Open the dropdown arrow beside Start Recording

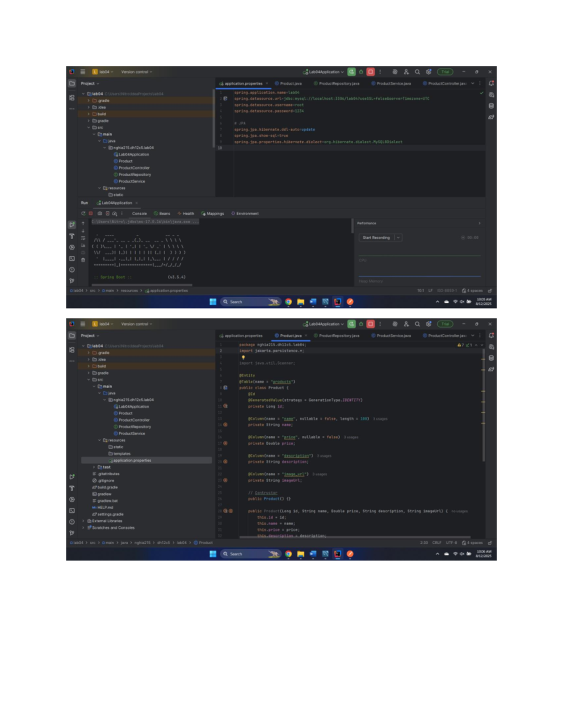pos(398,238)
